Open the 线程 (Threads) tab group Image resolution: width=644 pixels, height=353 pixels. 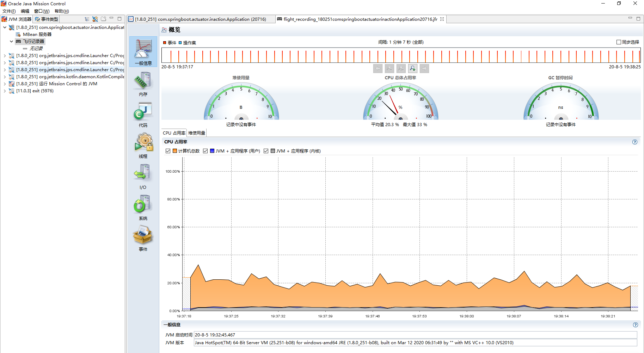143,146
